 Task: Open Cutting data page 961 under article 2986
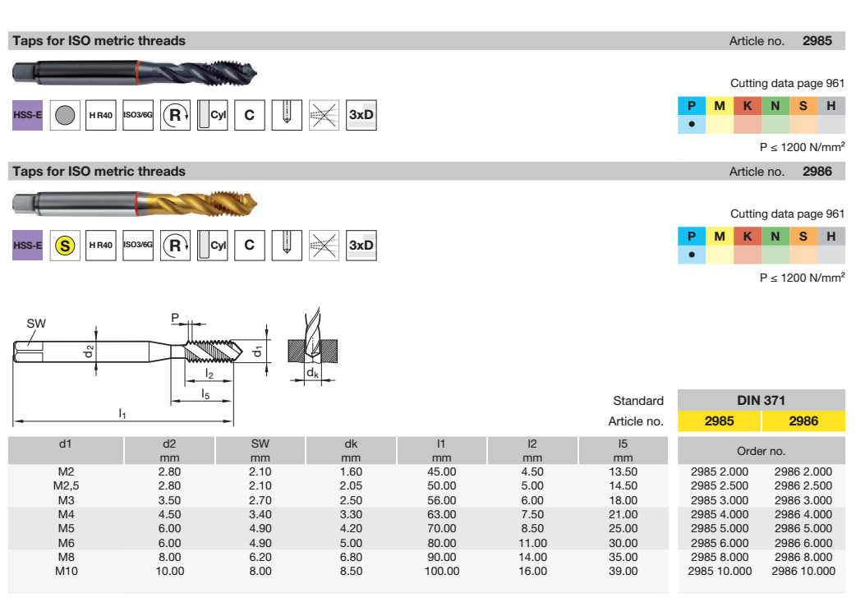[x=787, y=214]
